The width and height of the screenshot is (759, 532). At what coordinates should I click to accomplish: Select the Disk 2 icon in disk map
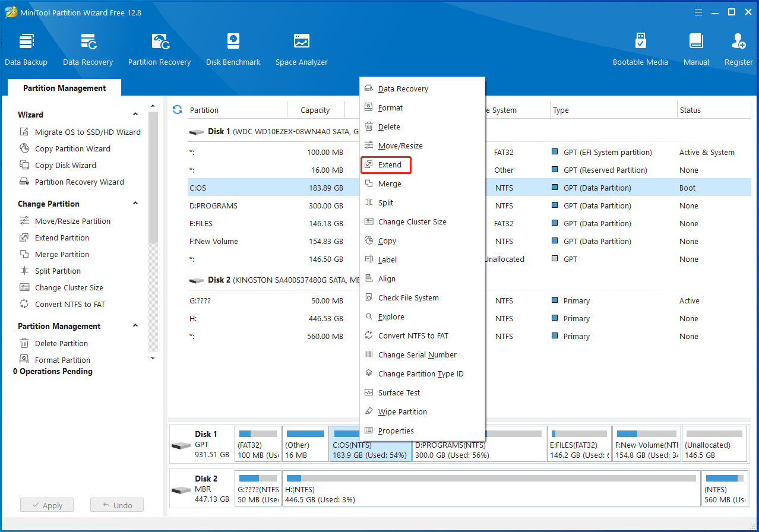click(181, 490)
